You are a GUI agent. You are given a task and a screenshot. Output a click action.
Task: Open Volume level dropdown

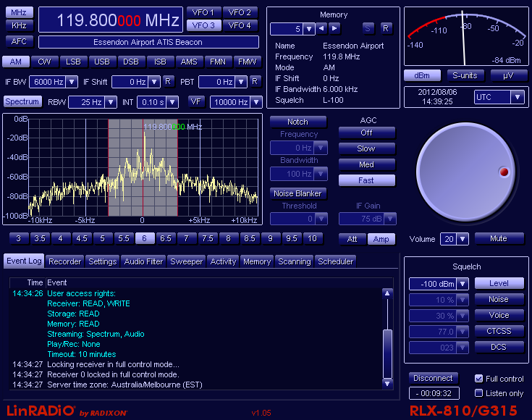(463, 239)
